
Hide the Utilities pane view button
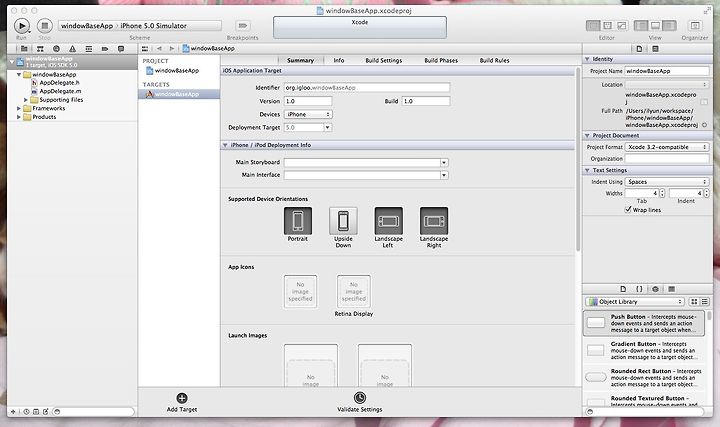click(x=669, y=26)
